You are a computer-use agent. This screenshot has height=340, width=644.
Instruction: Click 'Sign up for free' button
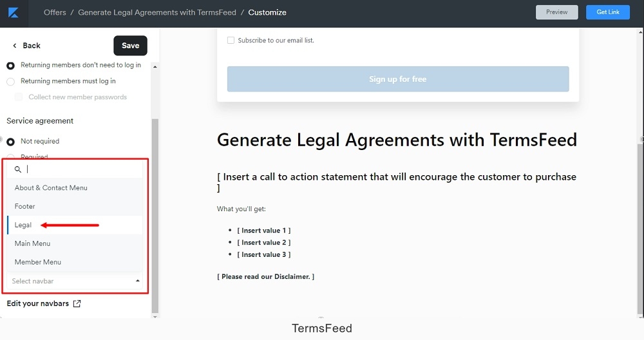tap(398, 79)
